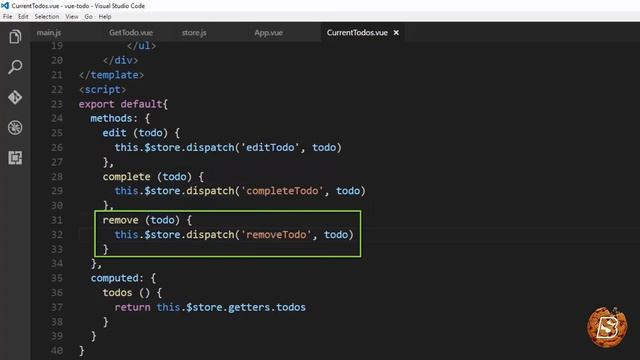Click the '</div>' closing tag
The width and height of the screenshot is (640, 360).
(x=120, y=60)
